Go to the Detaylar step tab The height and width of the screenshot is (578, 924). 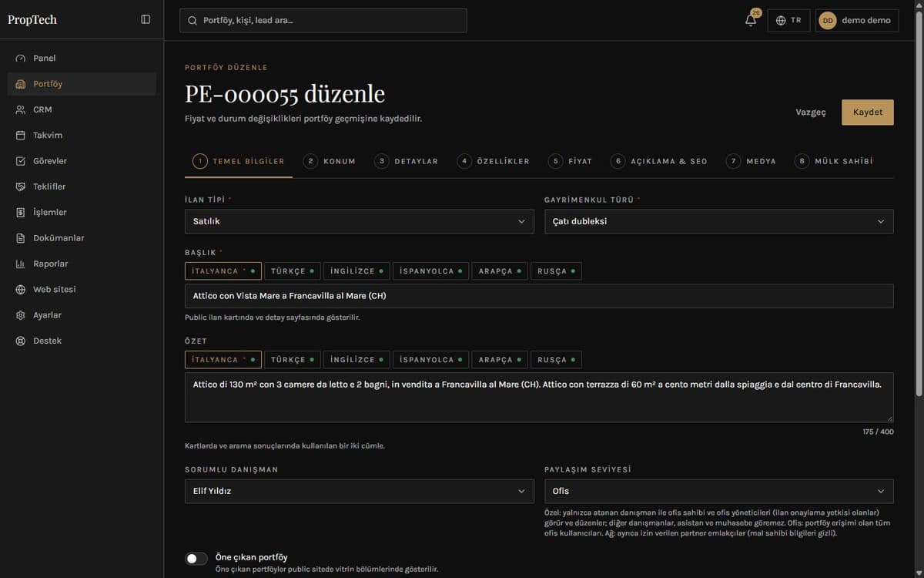pos(407,161)
